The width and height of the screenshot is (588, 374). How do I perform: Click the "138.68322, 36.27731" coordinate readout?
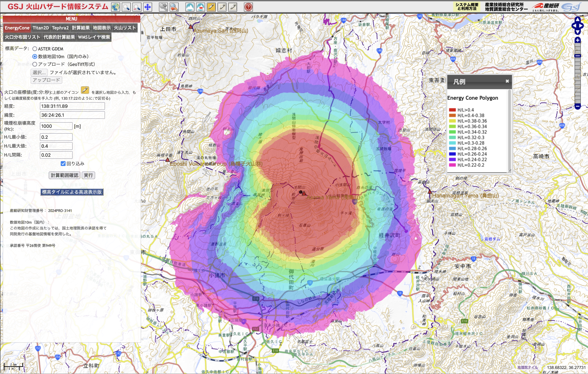[x=566, y=367]
